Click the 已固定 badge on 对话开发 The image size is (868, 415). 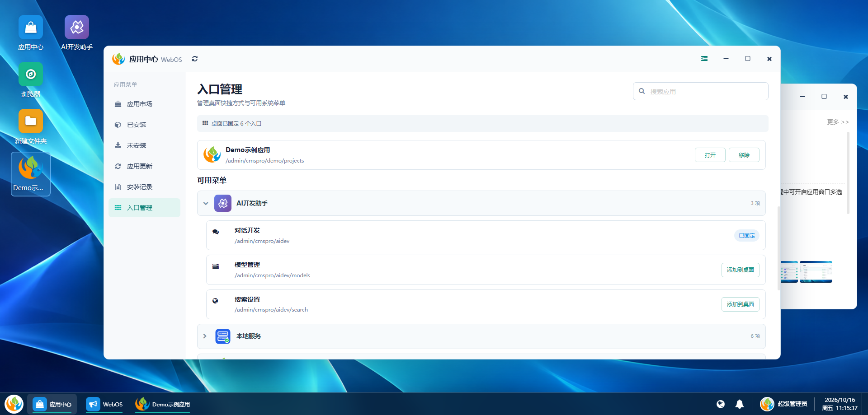coord(746,235)
